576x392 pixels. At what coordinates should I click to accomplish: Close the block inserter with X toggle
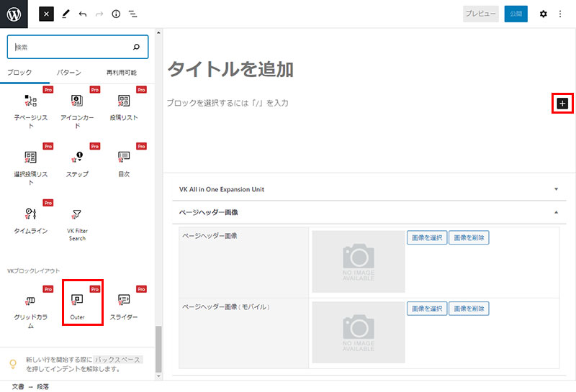[46, 14]
